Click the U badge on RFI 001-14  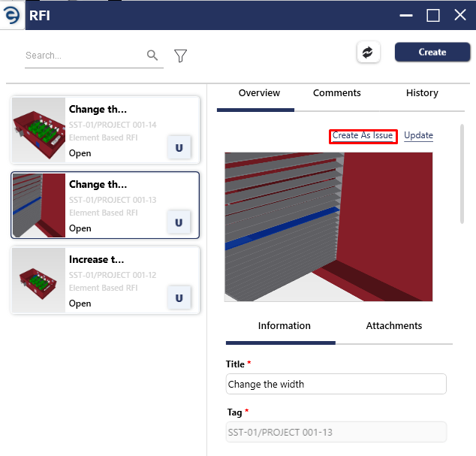pyautogui.click(x=179, y=147)
